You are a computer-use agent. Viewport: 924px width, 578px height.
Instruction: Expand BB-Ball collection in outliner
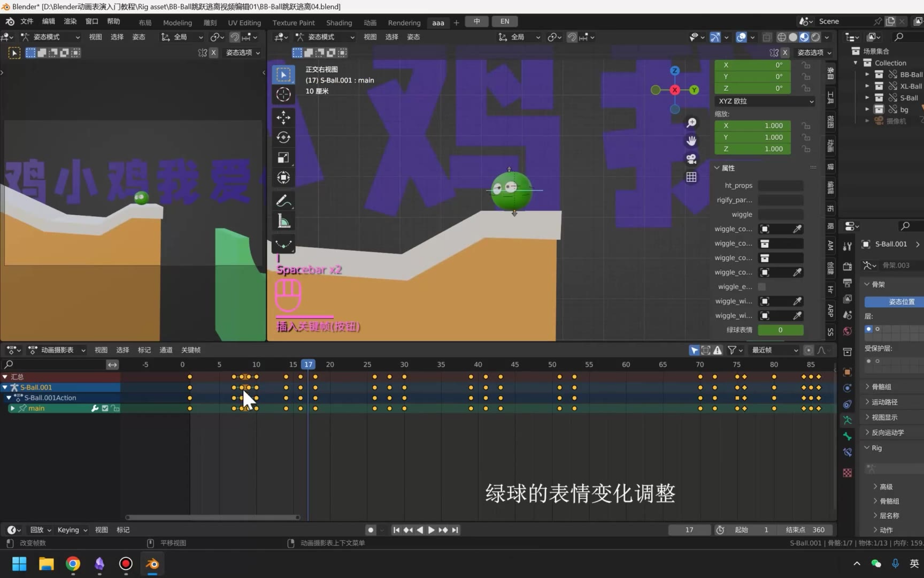pyautogui.click(x=867, y=74)
